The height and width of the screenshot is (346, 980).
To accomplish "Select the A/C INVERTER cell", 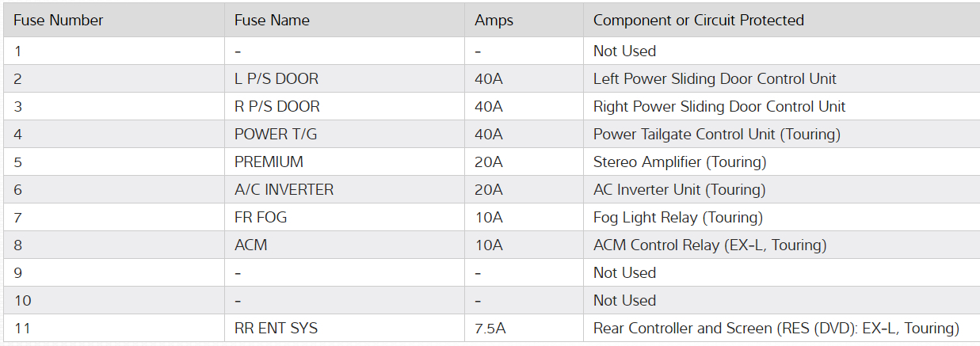I will point(284,190).
